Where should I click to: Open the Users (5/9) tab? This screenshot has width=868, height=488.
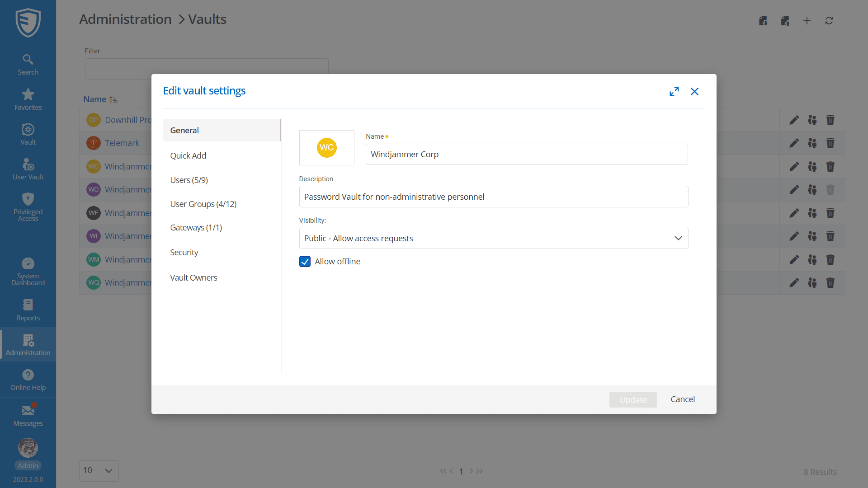click(x=189, y=180)
